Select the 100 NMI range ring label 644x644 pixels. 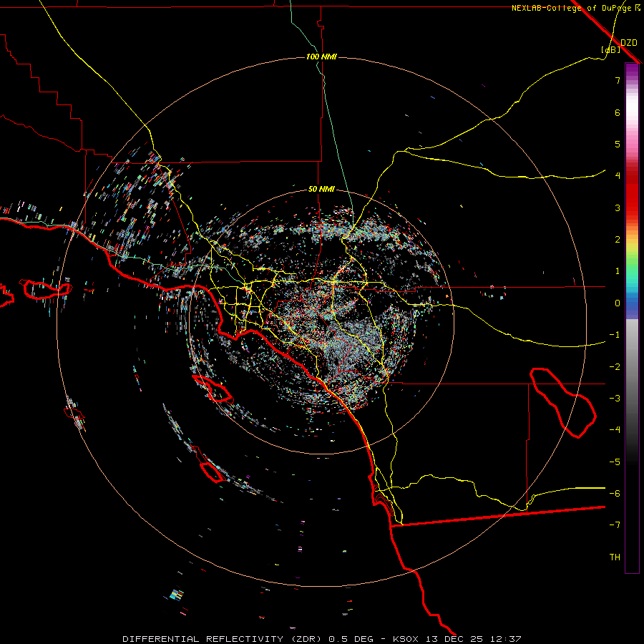coord(321,57)
